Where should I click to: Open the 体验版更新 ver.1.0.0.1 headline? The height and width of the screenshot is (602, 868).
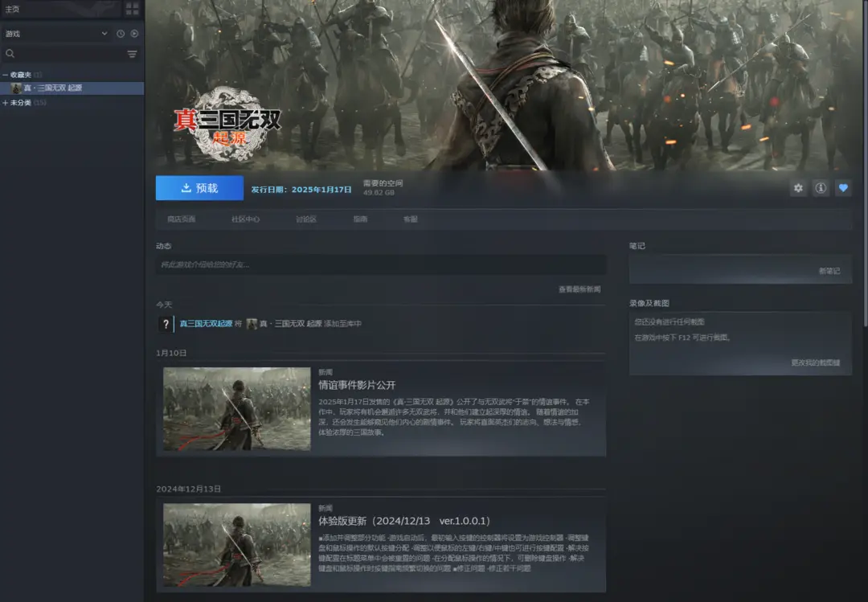404,521
